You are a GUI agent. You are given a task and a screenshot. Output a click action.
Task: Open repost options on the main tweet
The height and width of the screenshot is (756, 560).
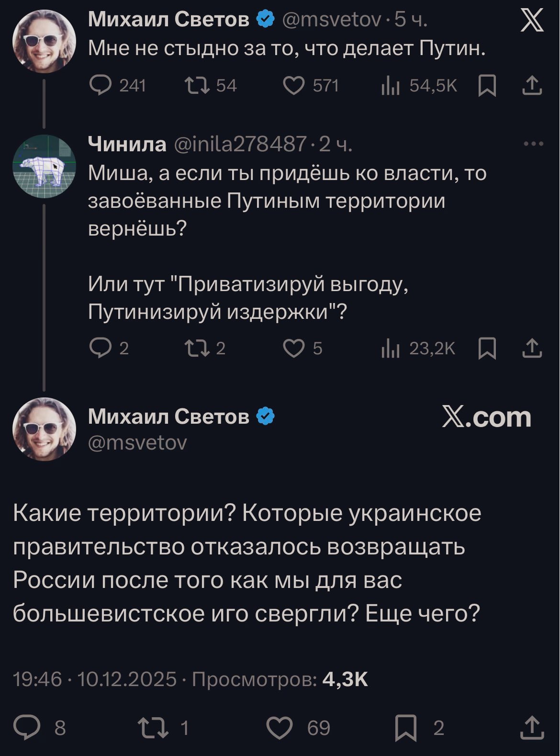tap(153, 728)
